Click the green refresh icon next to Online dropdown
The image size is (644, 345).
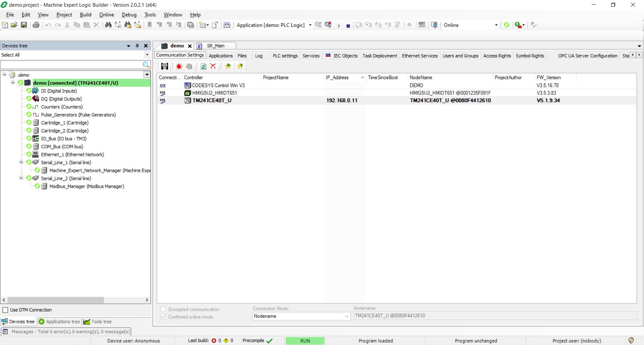507,25
